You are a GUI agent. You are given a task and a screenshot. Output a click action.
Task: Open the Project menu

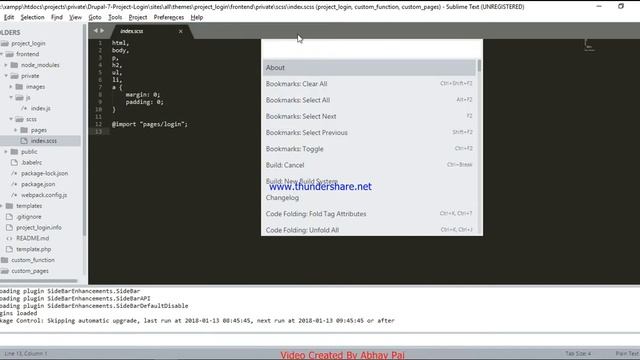pyautogui.click(x=138, y=18)
